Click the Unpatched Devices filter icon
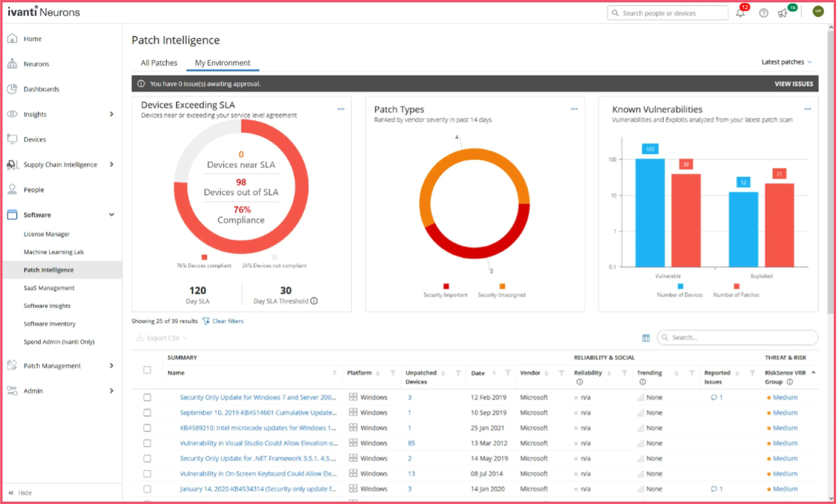Viewport: 838px width, 504px height. [x=458, y=373]
